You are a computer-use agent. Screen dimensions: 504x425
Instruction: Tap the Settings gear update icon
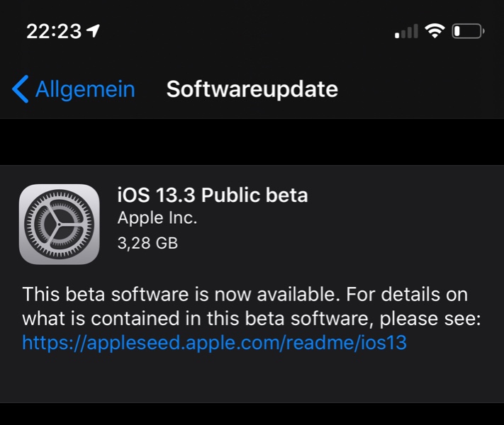pyautogui.click(x=59, y=224)
